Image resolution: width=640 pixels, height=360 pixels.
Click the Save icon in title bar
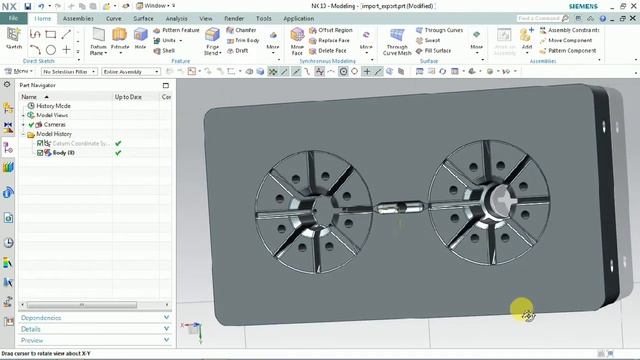coord(27,6)
